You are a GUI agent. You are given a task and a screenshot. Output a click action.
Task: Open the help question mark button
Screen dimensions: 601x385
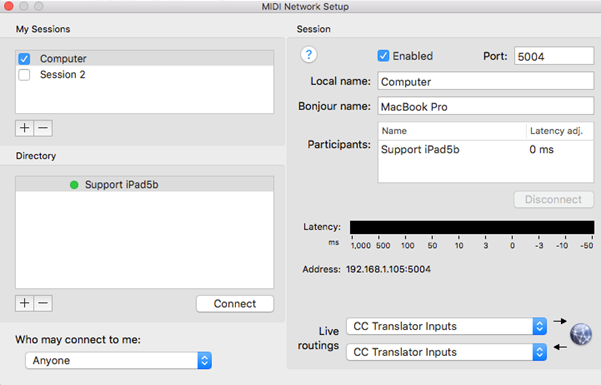309,54
